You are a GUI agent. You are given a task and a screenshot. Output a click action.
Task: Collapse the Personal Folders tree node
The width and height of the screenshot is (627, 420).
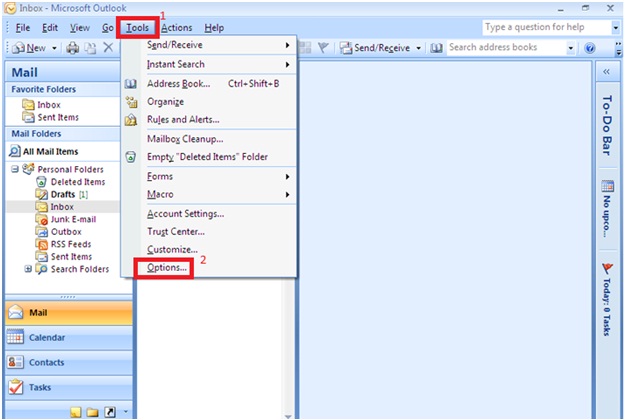coord(15,170)
